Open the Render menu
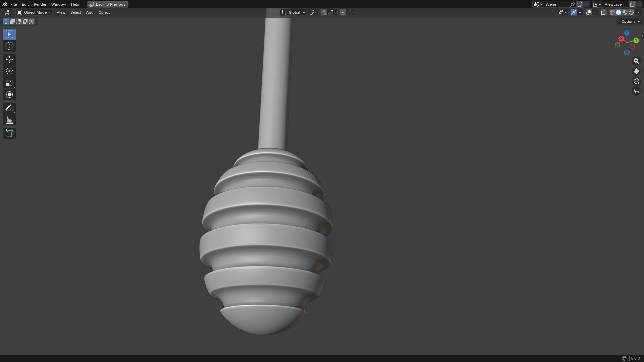 40,4
